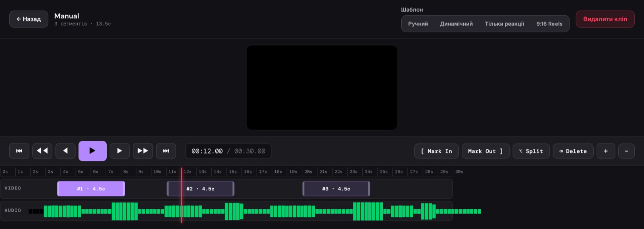Viewport: 644px width, 229px height.
Task: Delete the clip with Видалити кліп
Action: [605, 19]
